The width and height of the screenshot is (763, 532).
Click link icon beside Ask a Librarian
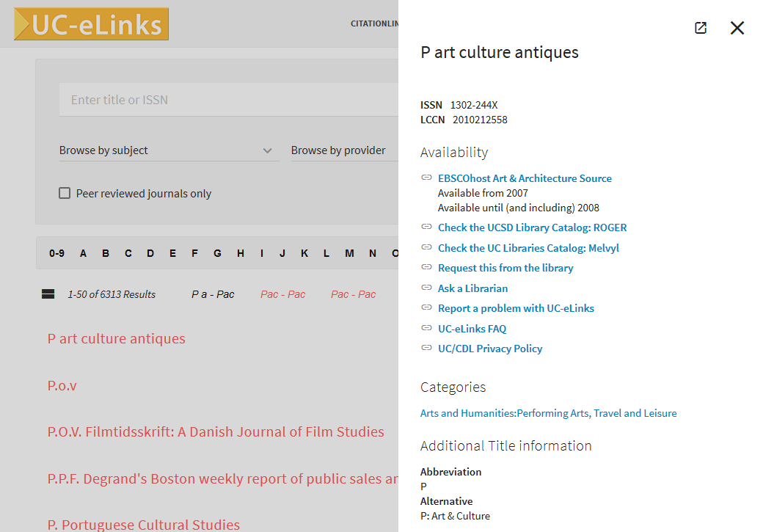(x=427, y=288)
